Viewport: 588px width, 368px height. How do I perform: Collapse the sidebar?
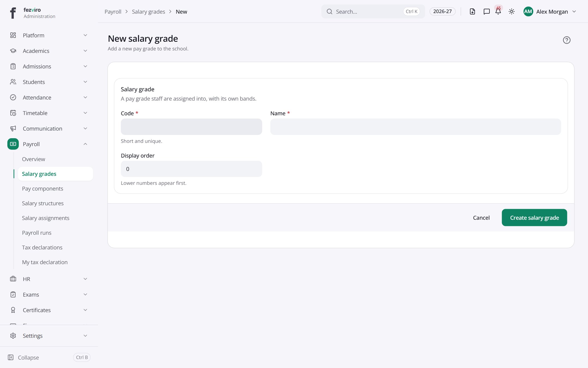49,357
